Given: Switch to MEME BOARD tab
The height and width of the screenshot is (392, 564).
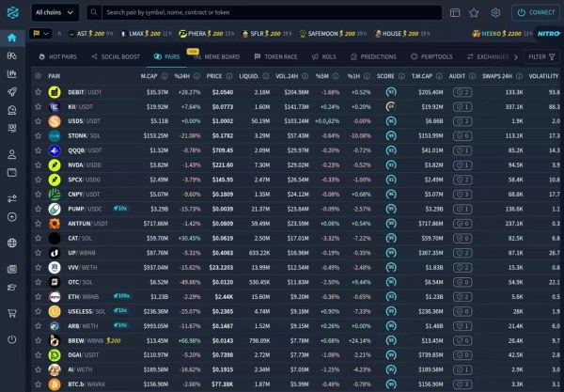Looking at the screenshot, I should [217, 56].
